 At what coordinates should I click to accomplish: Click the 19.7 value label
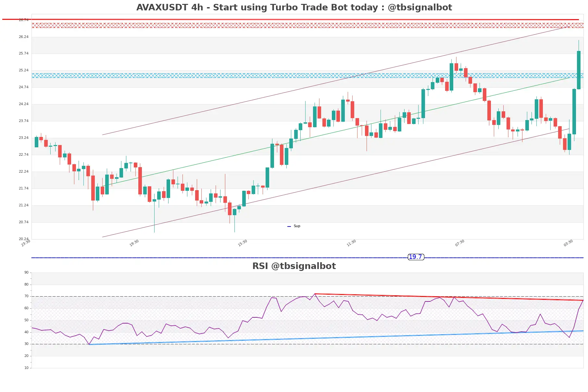416,257
